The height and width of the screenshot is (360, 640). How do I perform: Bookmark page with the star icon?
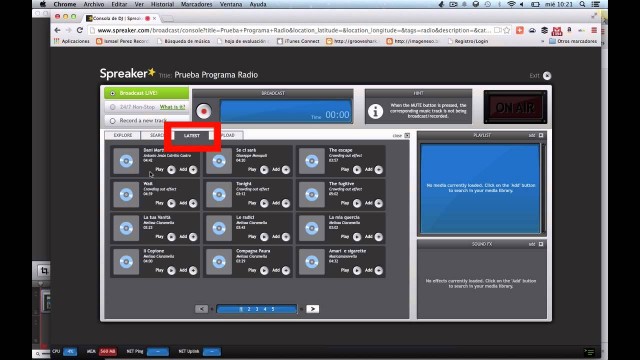[x=507, y=30]
